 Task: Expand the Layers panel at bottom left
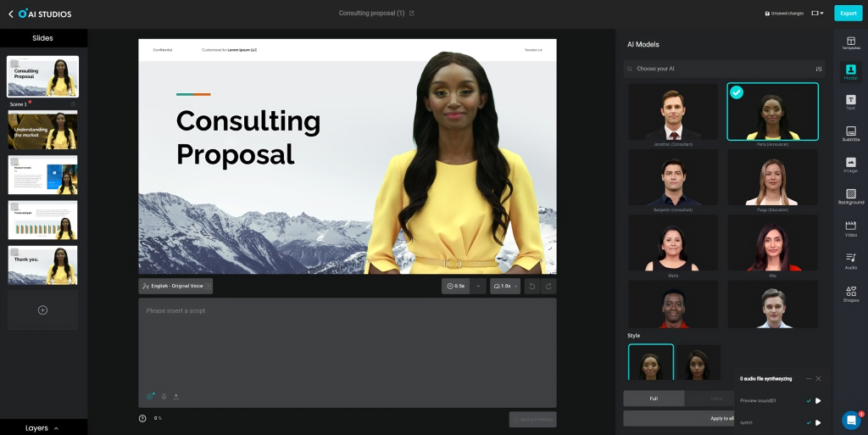pos(42,428)
